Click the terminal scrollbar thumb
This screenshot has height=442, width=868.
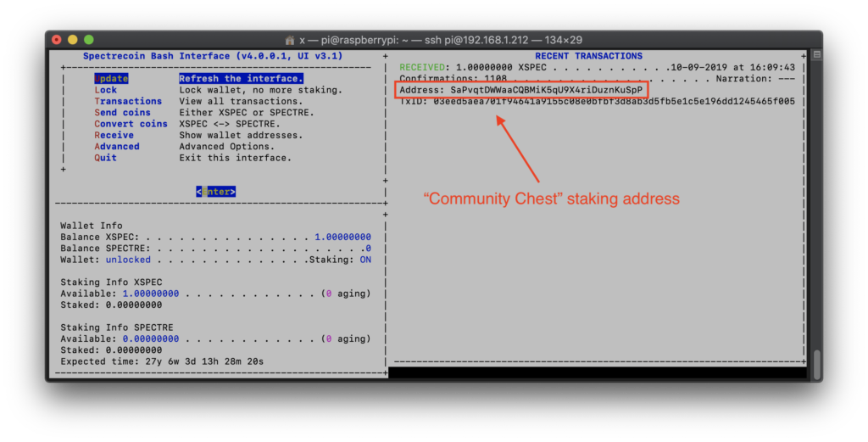pyautogui.click(x=816, y=364)
